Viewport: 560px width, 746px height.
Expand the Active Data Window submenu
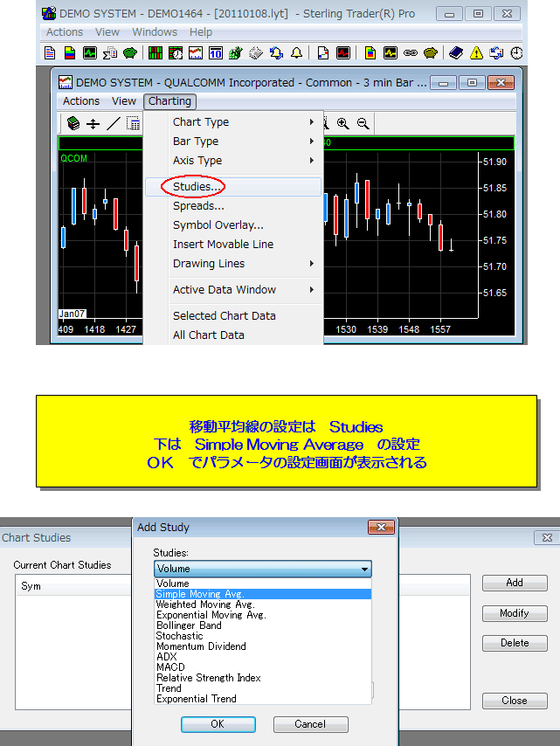coord(233,290)
